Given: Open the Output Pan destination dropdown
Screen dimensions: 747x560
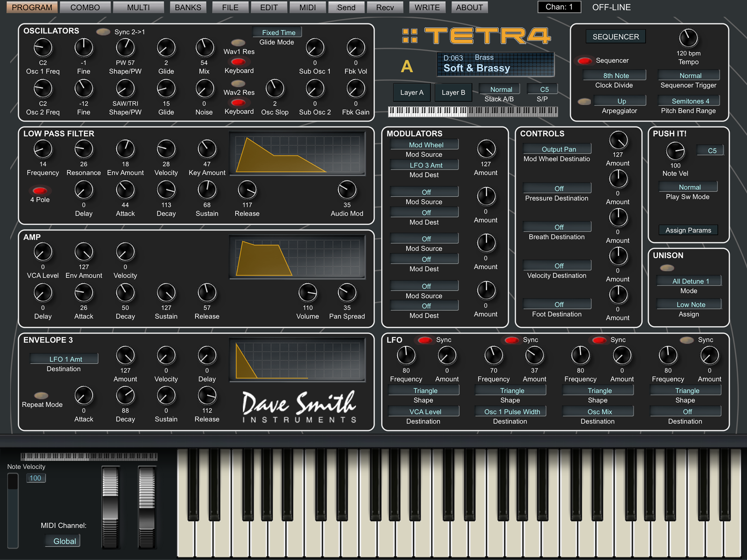Looking at the screenshot, I should 557,149.
